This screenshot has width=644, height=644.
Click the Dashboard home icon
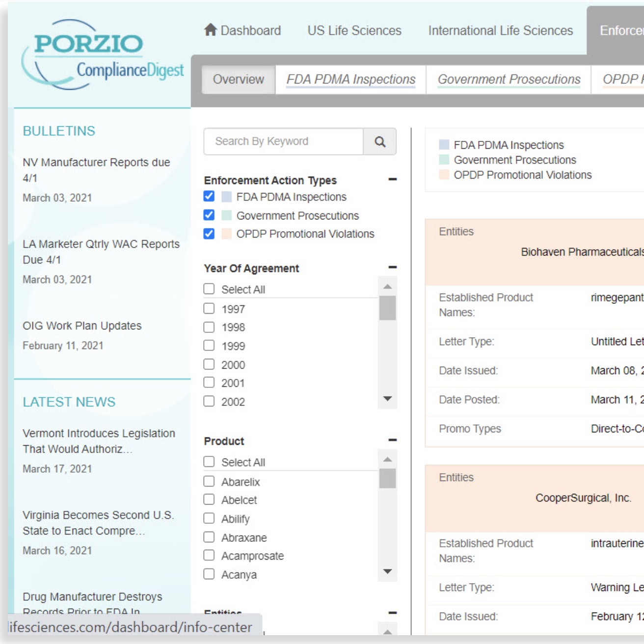coord(211,30)
